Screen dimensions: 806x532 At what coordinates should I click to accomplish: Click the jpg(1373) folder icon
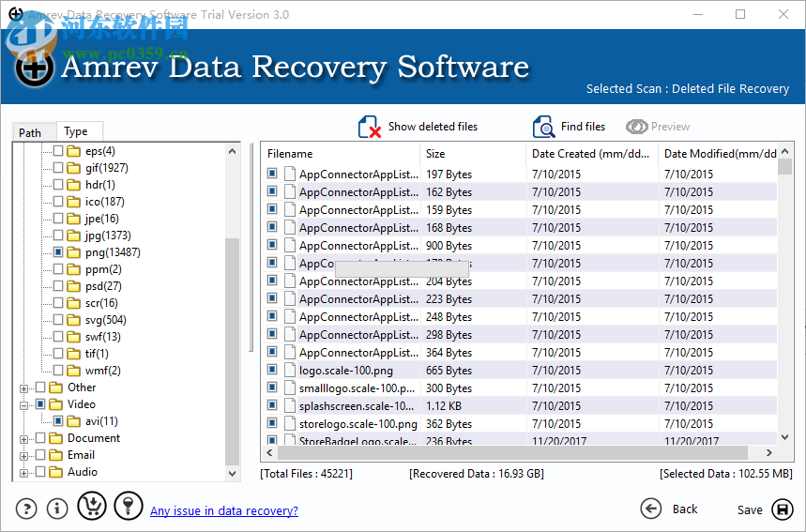coord(74,236)
